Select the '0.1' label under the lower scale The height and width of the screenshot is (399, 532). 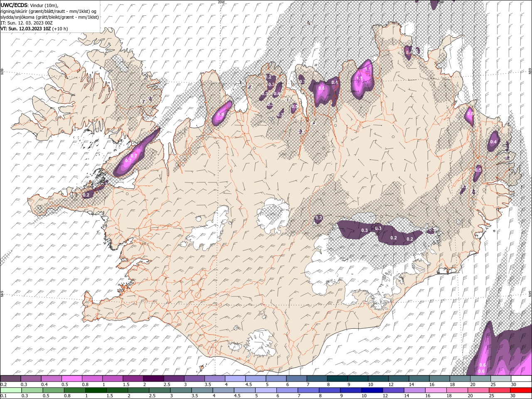[4, 396]
